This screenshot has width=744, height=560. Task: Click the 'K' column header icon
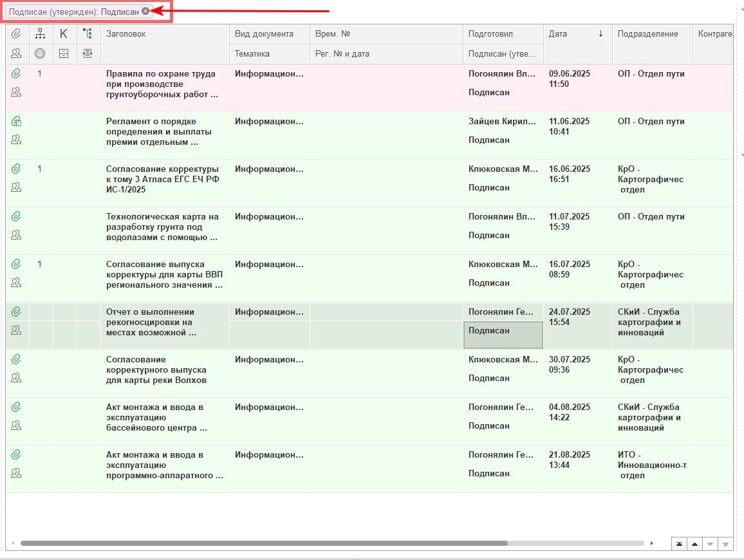[x=64, y=34]
